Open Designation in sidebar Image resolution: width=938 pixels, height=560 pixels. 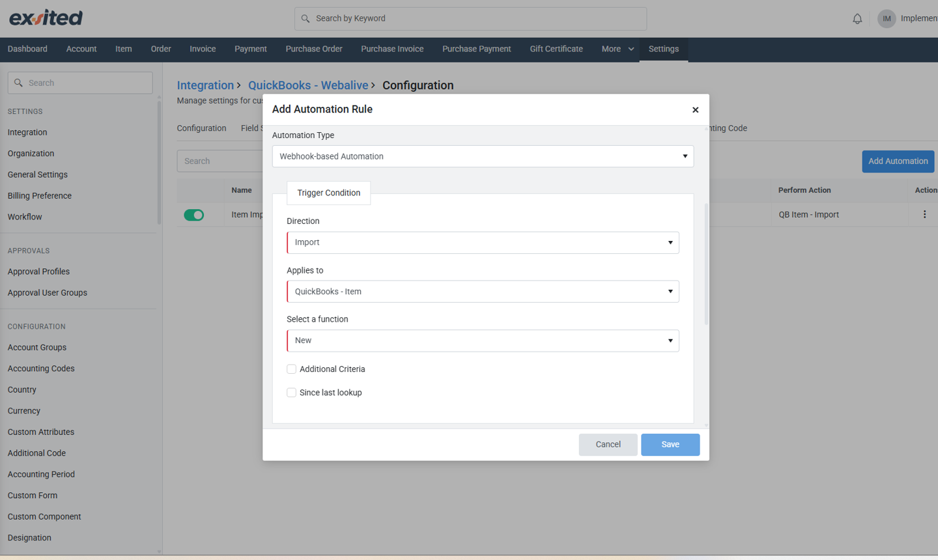(x=29, y=538)
